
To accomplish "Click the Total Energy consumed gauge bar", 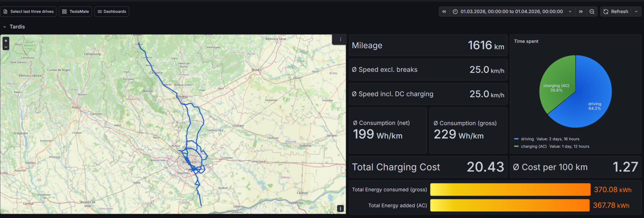I will (x=510, y=190).
